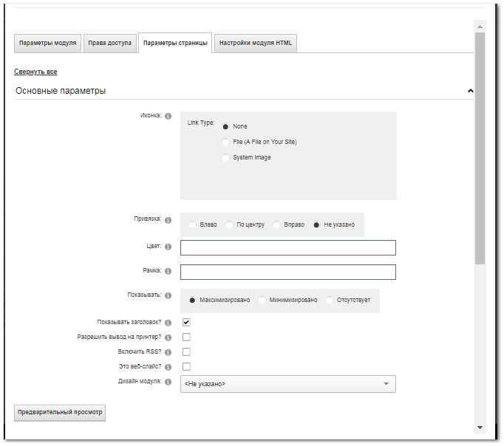Click the help icon beside Рамка label

pyautogui.click(x=168, y=272)
